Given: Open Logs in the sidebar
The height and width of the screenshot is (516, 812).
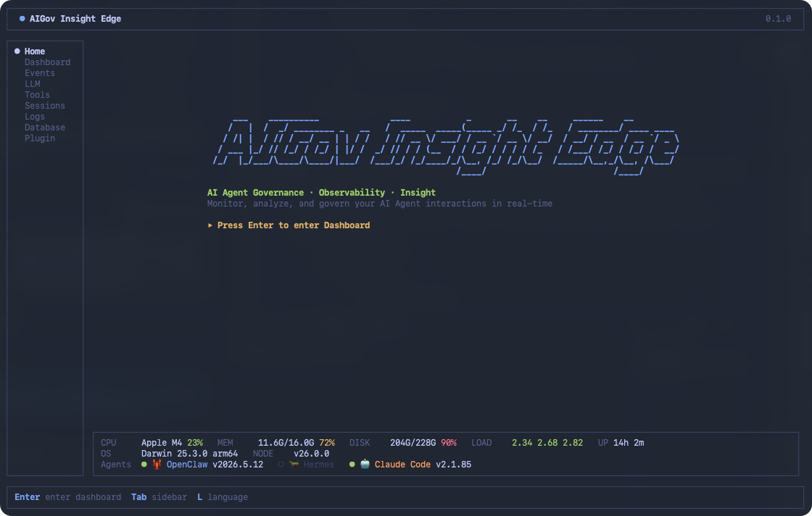Looking at the screenshot, I should tap(35, 117).
